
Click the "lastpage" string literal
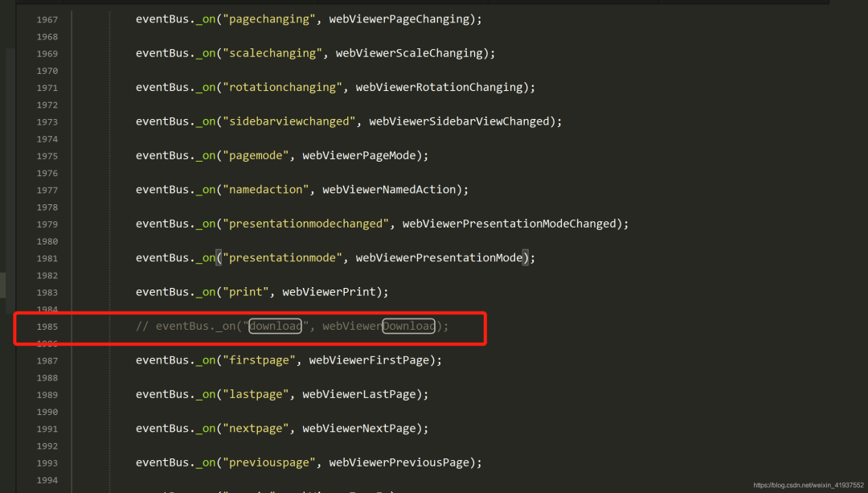click(256, 394)
